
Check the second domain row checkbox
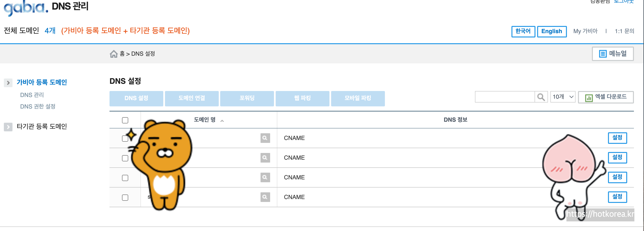tap(125, 158)
